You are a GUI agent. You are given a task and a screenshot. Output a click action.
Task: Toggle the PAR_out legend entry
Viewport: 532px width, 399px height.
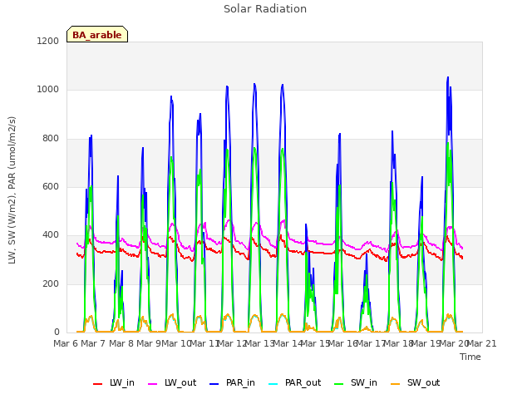pos(294,382)
